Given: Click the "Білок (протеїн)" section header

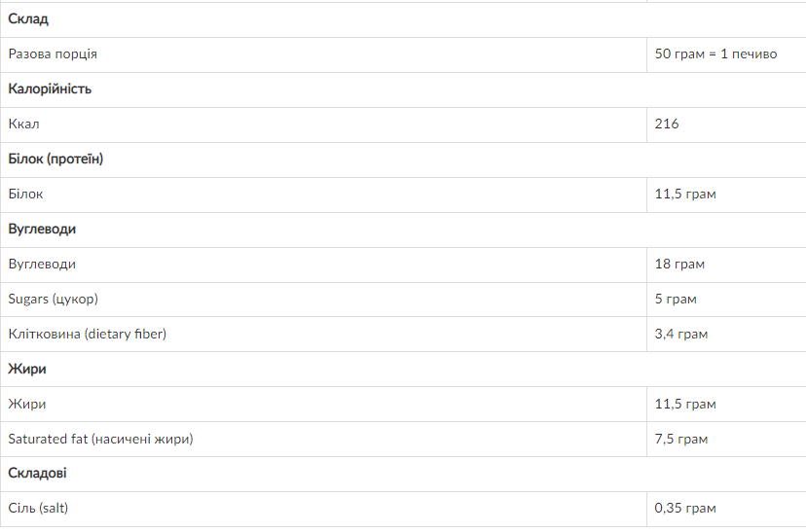Looking at the screenshot, I should tap(55, 160).
